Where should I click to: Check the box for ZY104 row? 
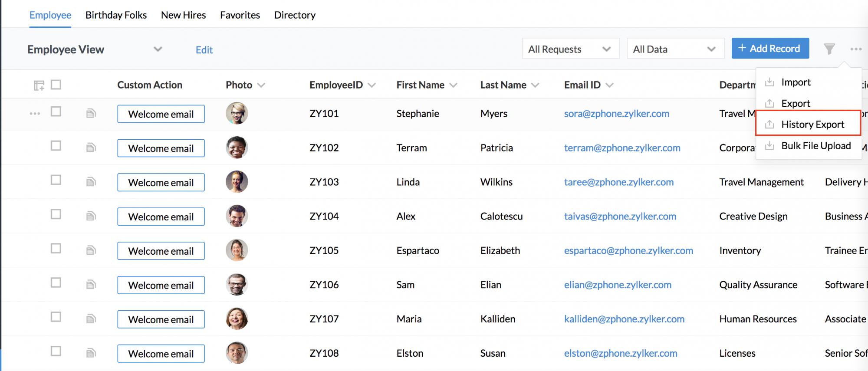click(56, 214)
